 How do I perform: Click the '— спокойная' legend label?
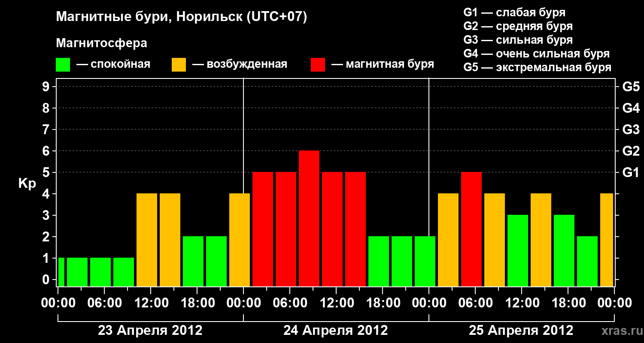point(113,65)
